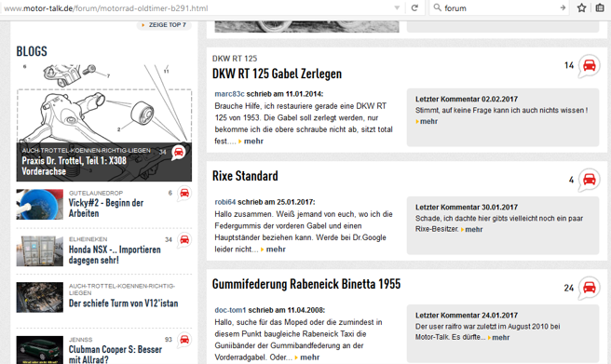611x364 pixels.
Task: Open Gummifederung Rabeneick Binetta 1955 thread
Action: [x=306, y=284]
